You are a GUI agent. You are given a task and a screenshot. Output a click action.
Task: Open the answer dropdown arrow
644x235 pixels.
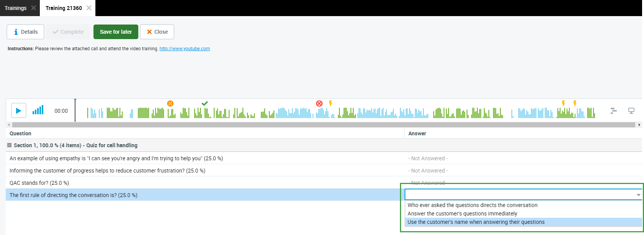[x=638, y=195]
